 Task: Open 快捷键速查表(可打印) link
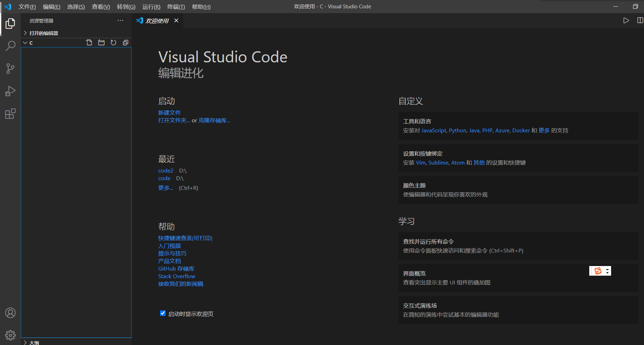[x=185, y=238]
